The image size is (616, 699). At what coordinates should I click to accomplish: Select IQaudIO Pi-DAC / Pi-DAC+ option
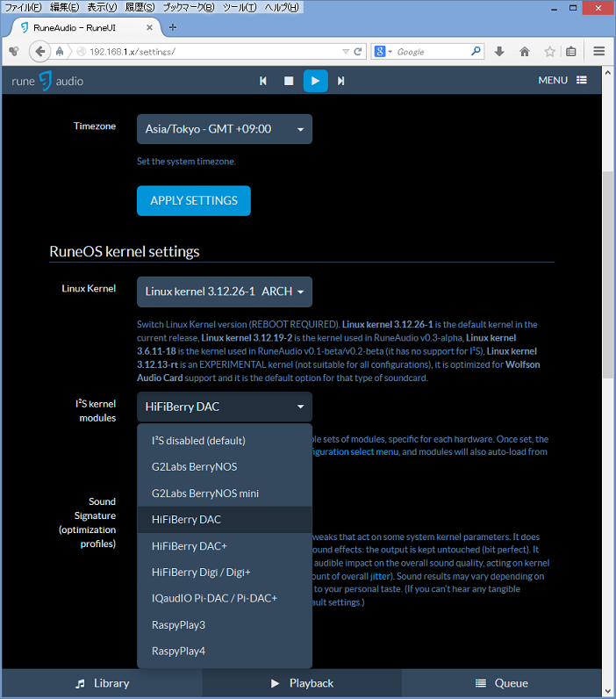click(225, 599)
